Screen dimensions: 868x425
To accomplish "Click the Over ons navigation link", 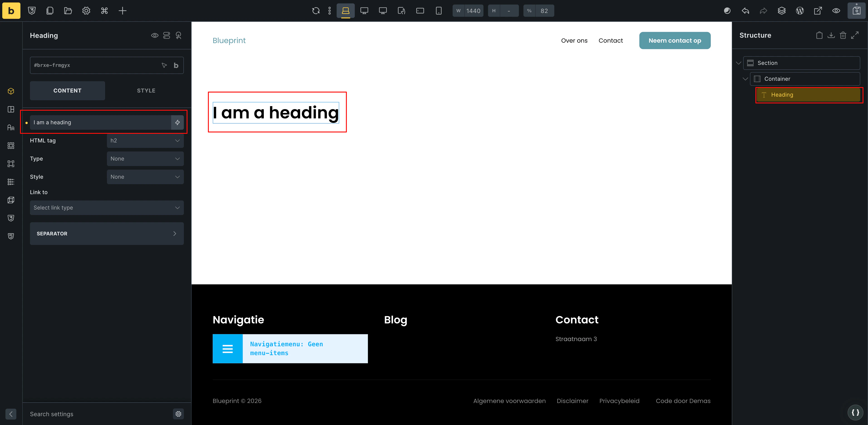I will tap(574, 40).
